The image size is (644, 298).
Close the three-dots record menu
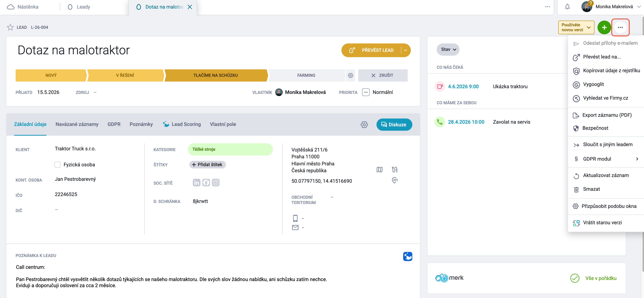620,27
